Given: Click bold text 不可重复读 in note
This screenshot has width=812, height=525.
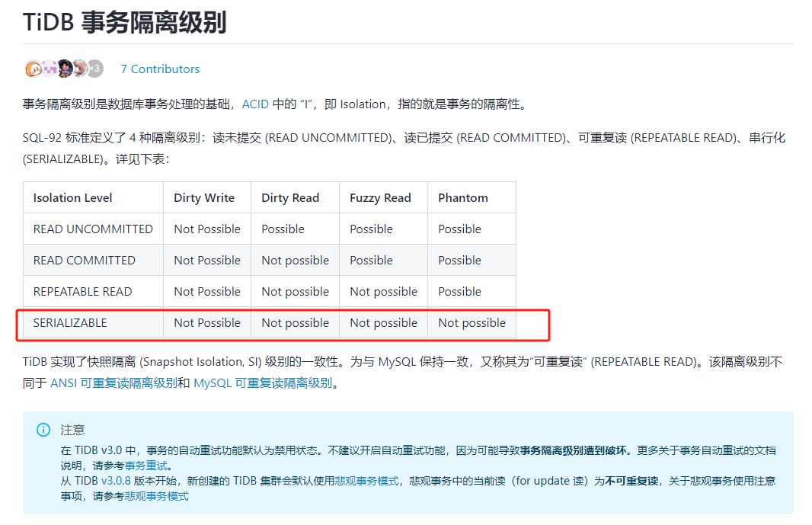Looking at the screenshot, I should [631, 481].
